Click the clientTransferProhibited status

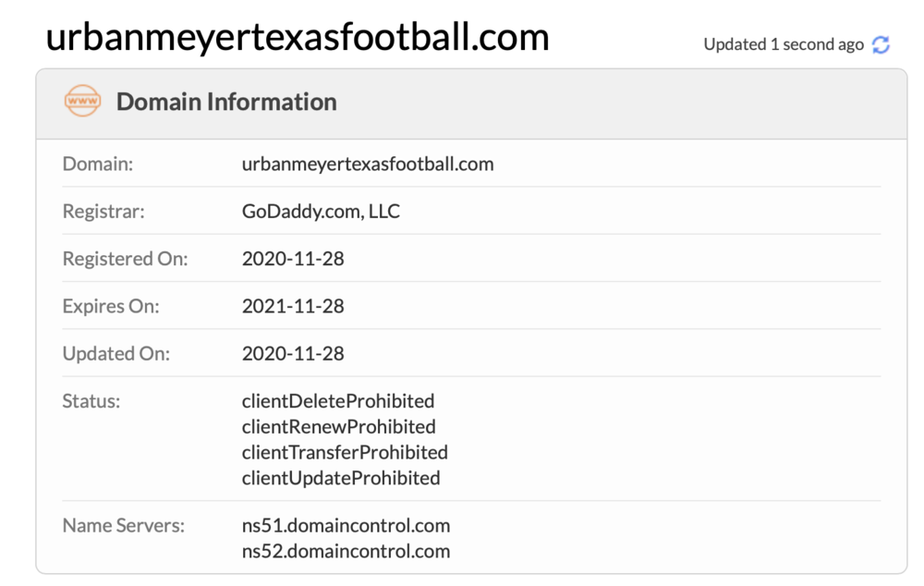coord(345,453)
